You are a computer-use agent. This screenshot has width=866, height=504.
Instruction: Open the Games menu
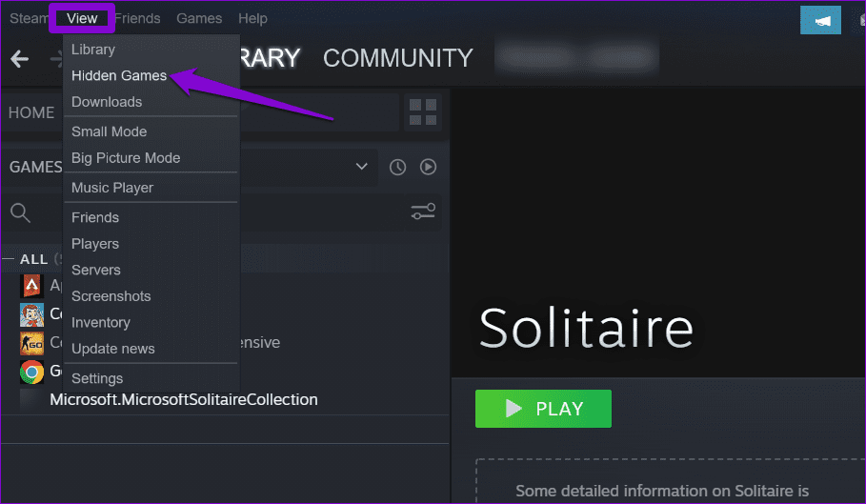[x=199, y=18]
